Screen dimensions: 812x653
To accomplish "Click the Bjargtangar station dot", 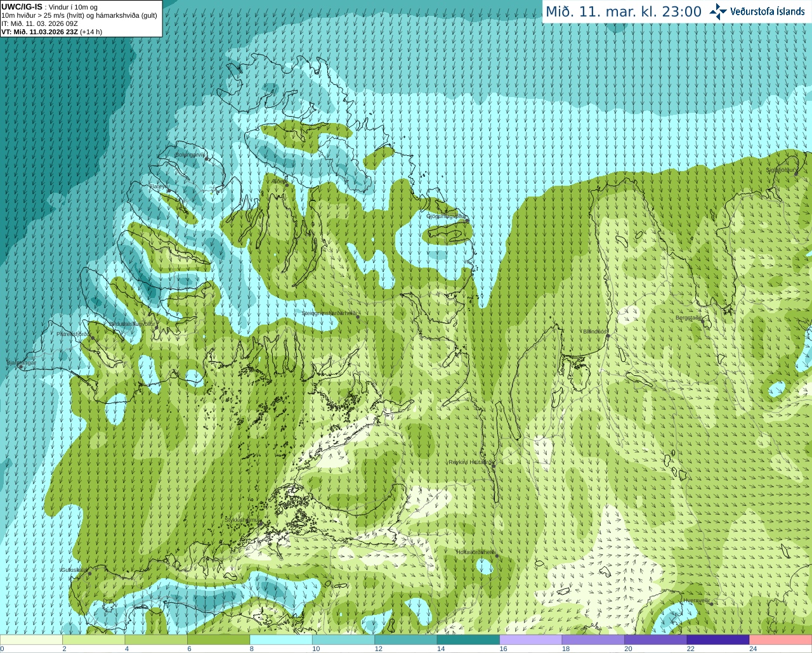I will point(20,367).
